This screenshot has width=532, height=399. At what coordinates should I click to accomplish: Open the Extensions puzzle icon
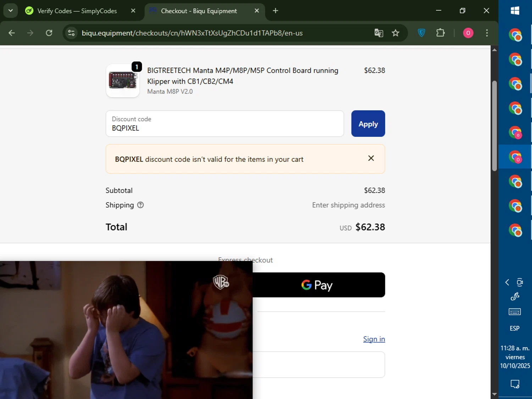pos(440,33)
